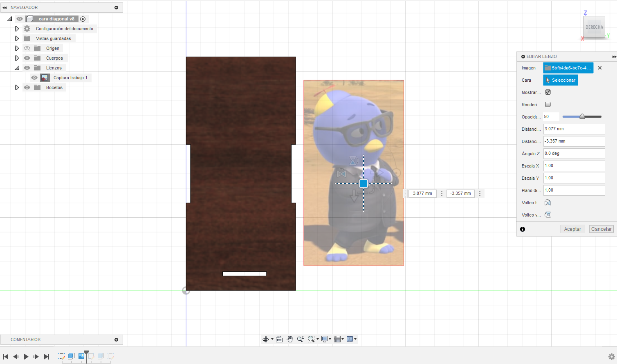This screenshot has height=364, width=617.
Task: Select first sketch feature in timeline
Action: tap(62, 356)
